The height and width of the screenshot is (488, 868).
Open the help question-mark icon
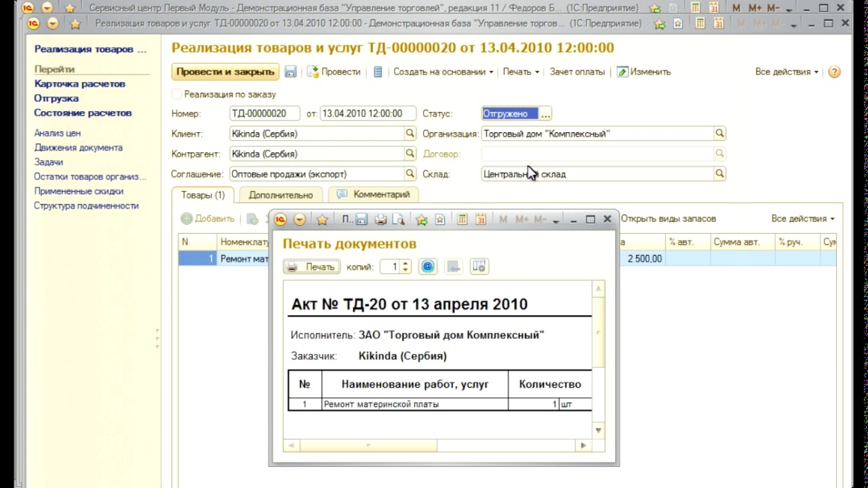[835, 72]
